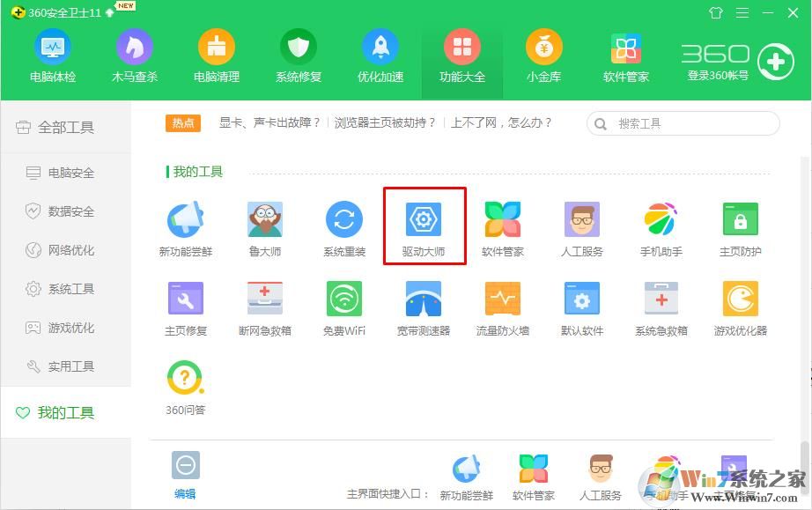Screen dimensions: 812x510
Task: Launch 断网急救箱 tool
Action: 265,308
